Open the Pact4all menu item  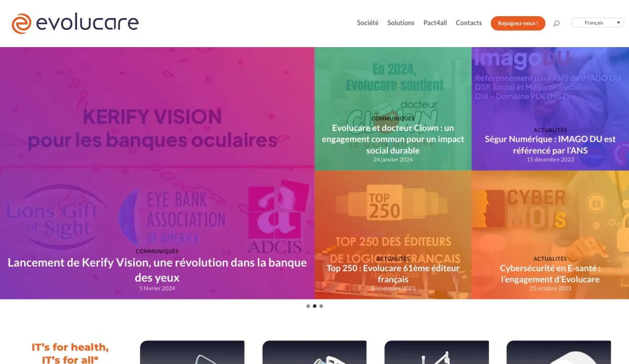click(435, 23)
